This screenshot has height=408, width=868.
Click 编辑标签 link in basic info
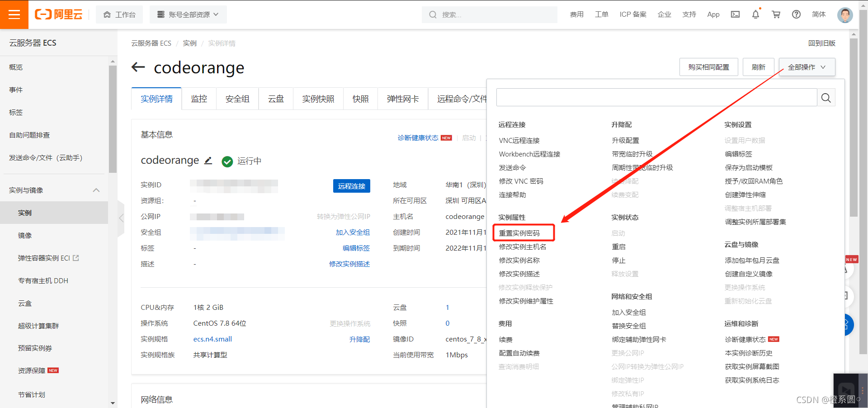pos(356,248)
